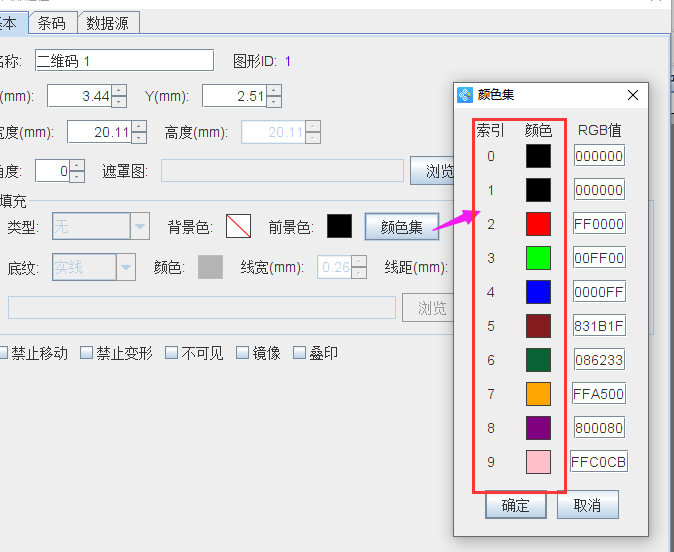Close the 颜色集 dialog
Image resolution: width=674 pixels, height=552 pixels.
pos(633,95)
